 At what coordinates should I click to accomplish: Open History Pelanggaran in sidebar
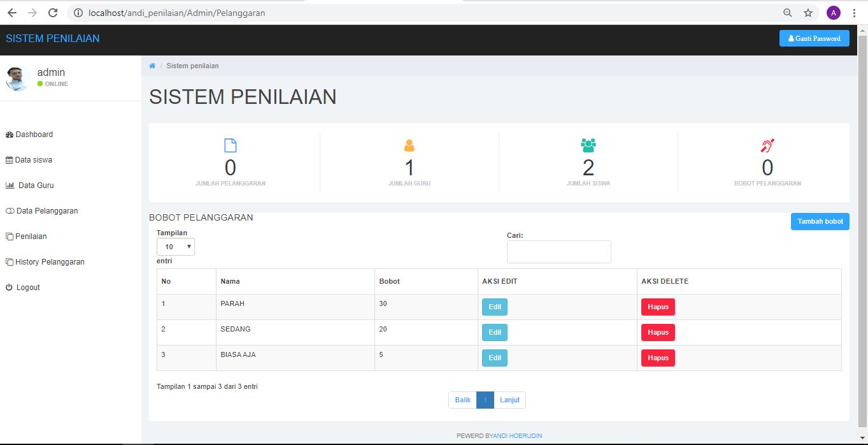49,262
